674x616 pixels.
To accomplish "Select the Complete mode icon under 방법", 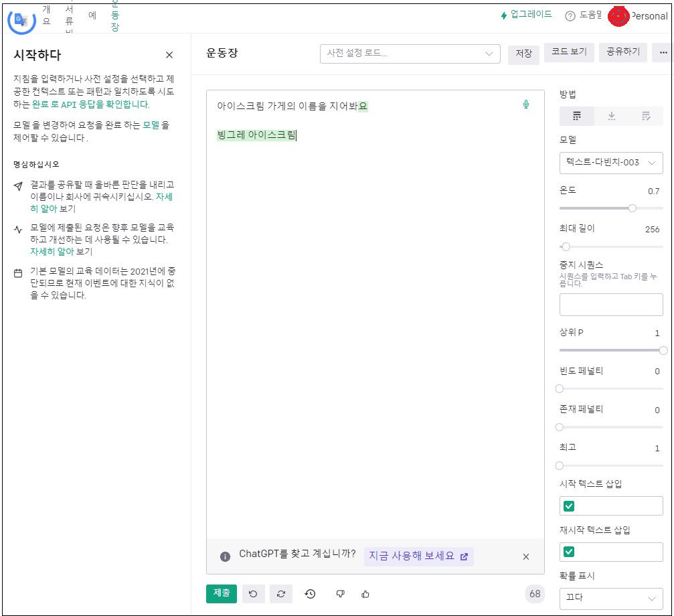I will coord(576,115).
